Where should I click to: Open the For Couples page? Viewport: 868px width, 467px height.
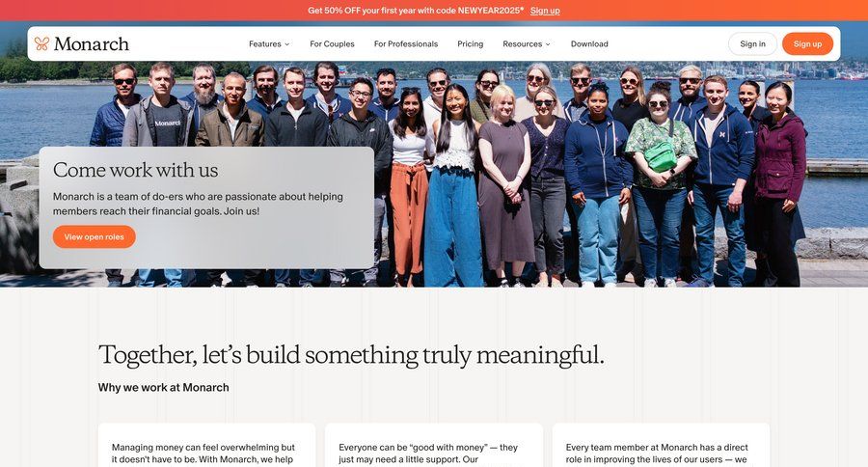332,43
